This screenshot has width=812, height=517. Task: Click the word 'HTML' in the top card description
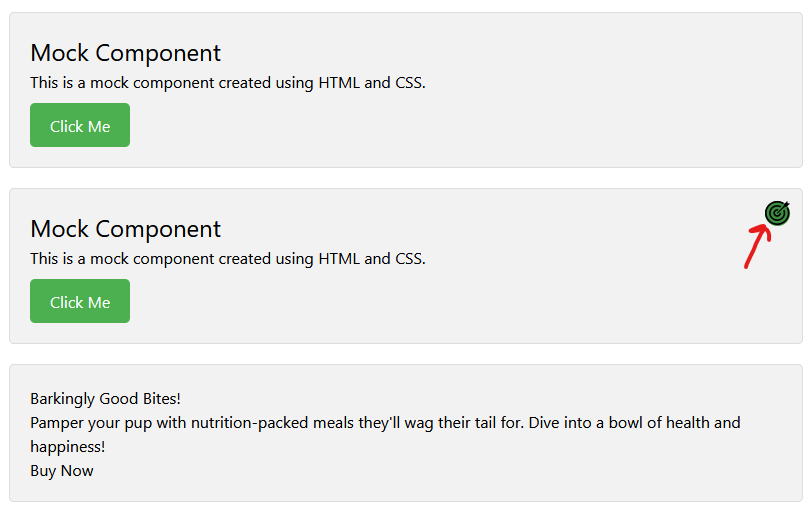pyautogui.click(x=339, y=83)
